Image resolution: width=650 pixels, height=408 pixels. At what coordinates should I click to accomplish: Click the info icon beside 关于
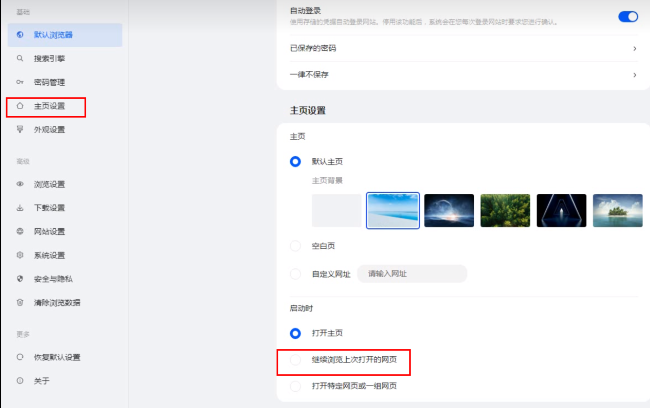(x=20, y=381)
